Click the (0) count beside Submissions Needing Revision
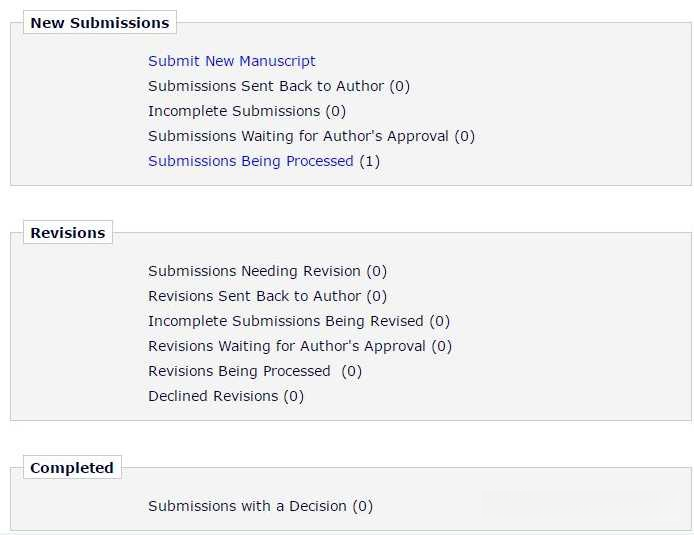This screenshot has height=535, width=694. click(376, 271)
